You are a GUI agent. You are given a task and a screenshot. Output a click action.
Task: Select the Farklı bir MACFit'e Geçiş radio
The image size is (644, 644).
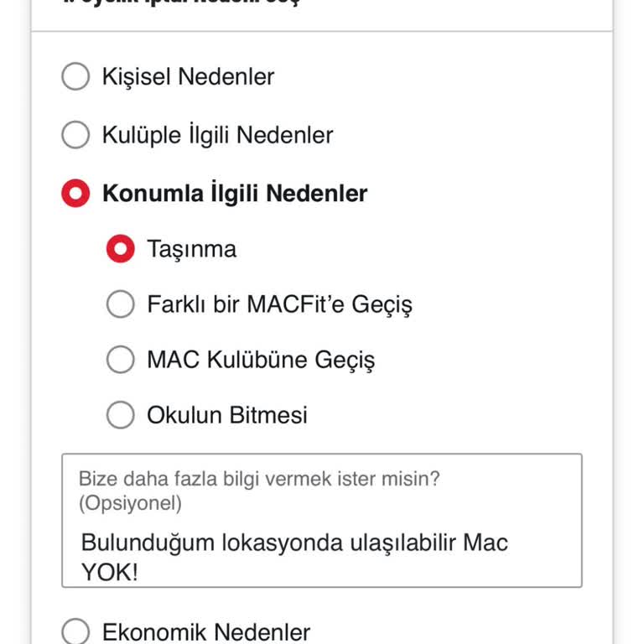121,304
